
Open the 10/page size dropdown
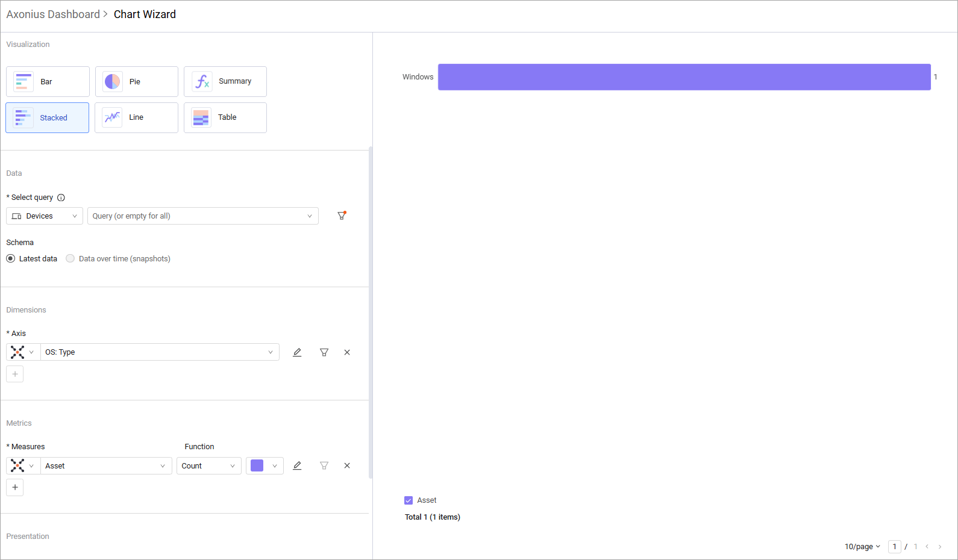(862, 547)
